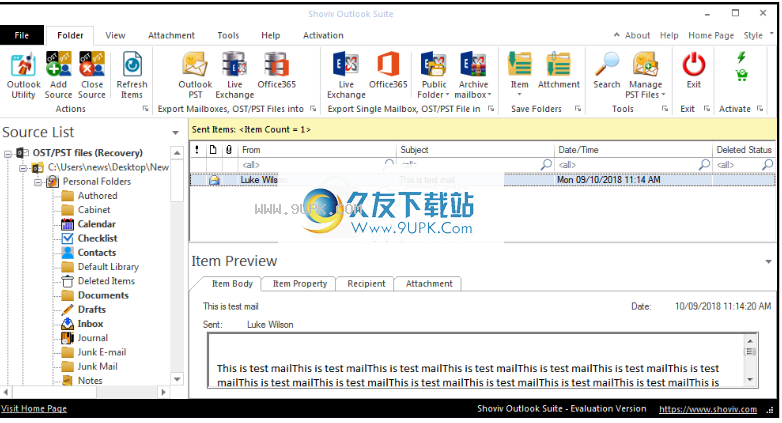Screen dimensions: 782x423
Task: Open the Outlook Utility tool
Action: tap(23, 75)
